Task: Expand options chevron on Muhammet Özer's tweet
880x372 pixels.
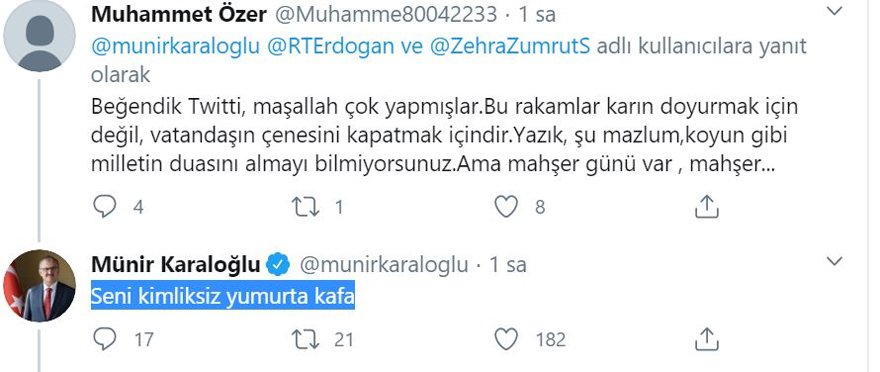Action: click(x=835, y=11)
